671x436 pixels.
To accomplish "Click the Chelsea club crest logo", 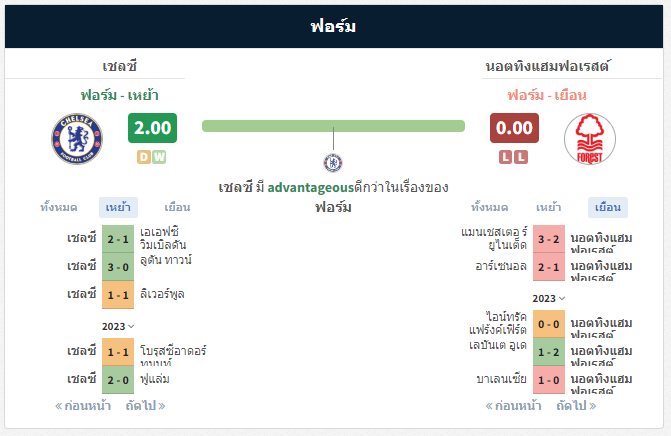I will pyautogui.click(x=77, y=139).
